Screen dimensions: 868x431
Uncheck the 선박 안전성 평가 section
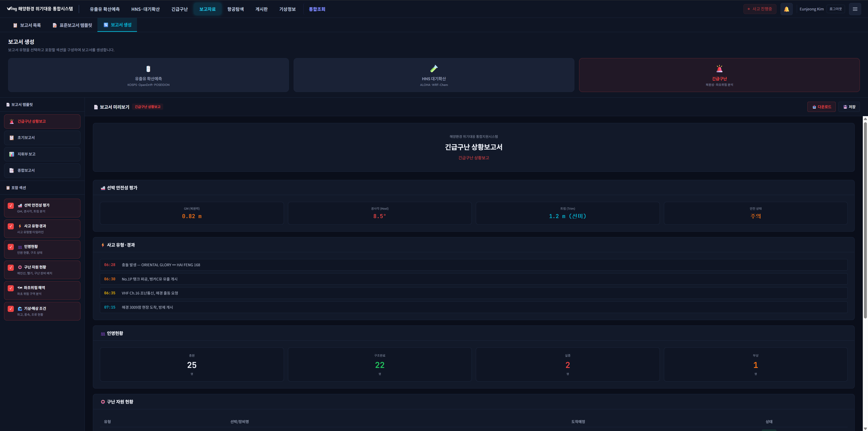(11, 206)
